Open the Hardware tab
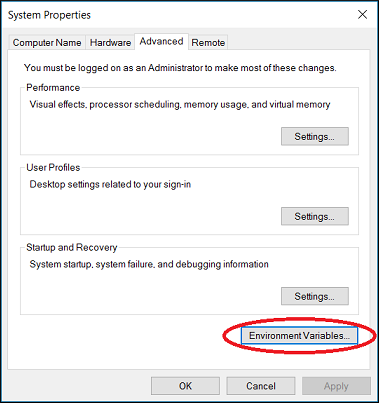Screen dimensions: 379x403 (x=110, y=43)
